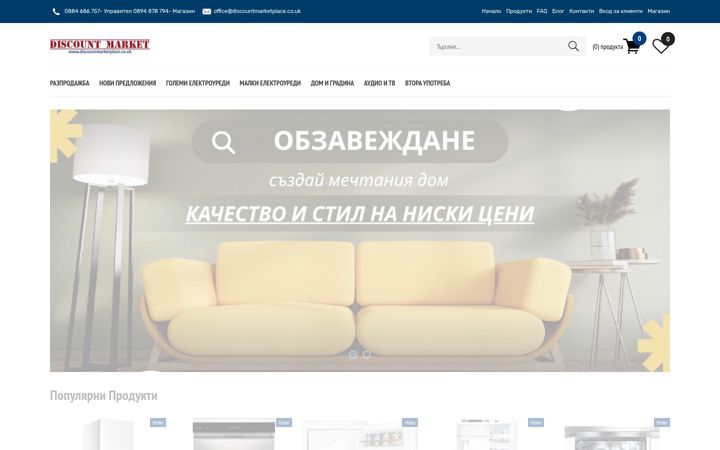Open the Контакти link
This screenshot has height=450, width=720.
coord(581,11)
